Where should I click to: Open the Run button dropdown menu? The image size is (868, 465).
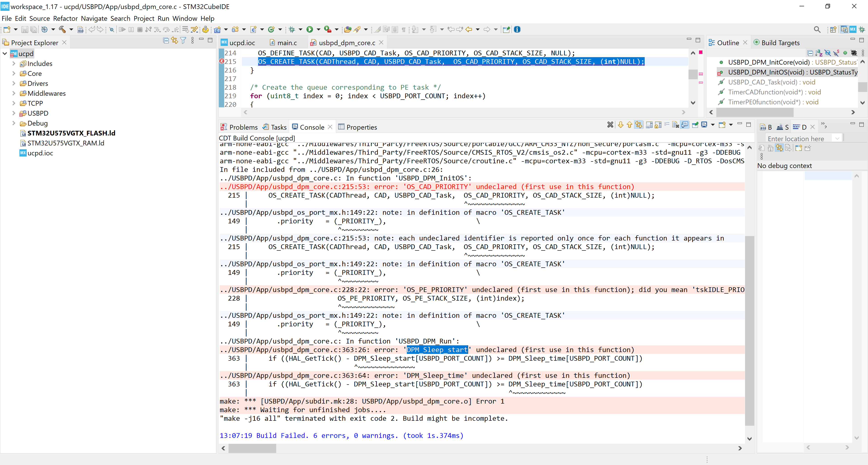coord(318,29)
